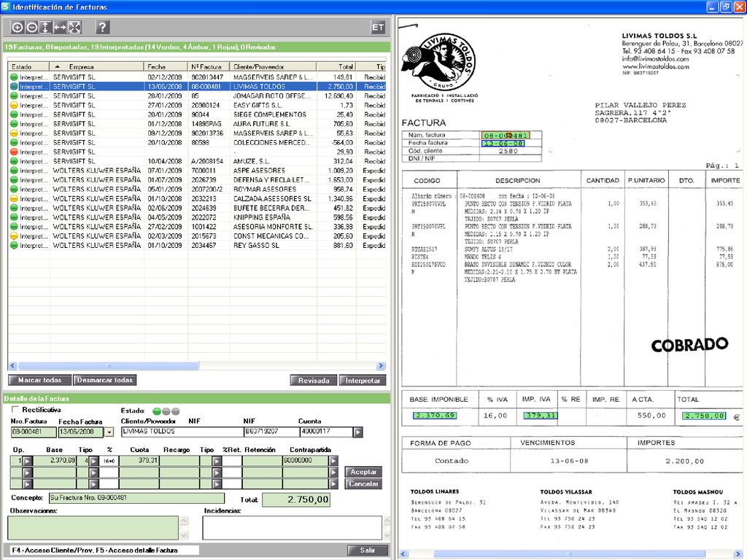Click the green status icon for REY GASSO SL
Image resolution: width=747 pixels, height=560 pixels.
point(14,245)
